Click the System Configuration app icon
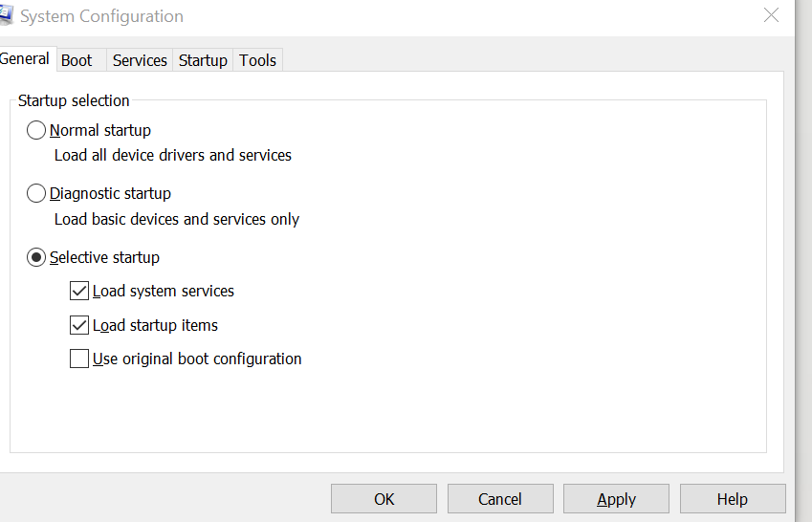This screenshot has width=812, height=522. click(x=5, y=14)
